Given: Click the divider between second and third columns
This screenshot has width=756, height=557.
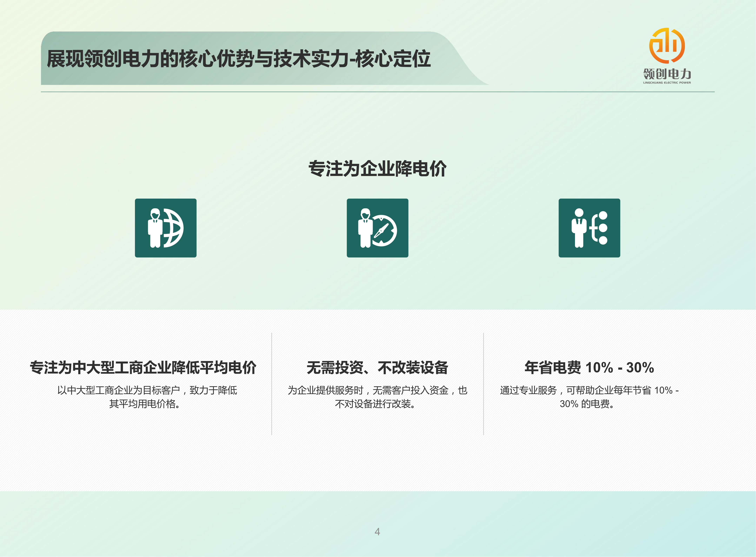Looking at the screenshot, I should point(484,384).
